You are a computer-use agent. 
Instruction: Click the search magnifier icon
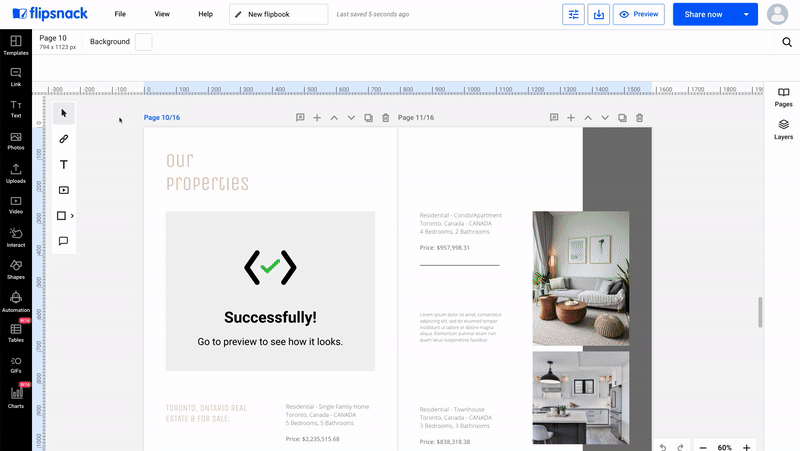coord(787,42)
